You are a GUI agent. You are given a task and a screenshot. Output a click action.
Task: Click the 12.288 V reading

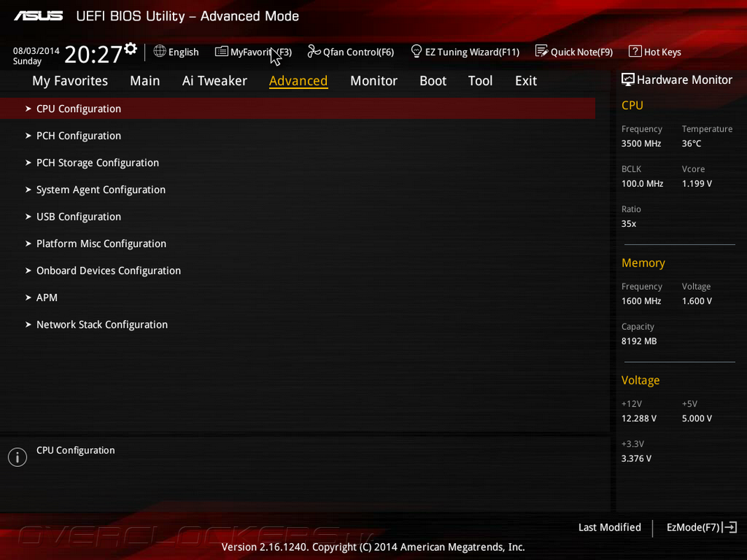638,418
